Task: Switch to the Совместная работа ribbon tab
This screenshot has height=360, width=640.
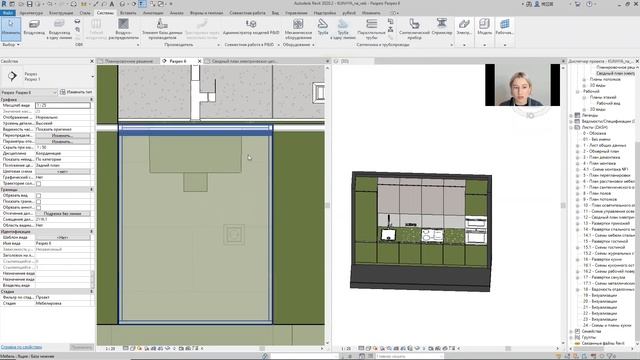Action: coord(247,13)
